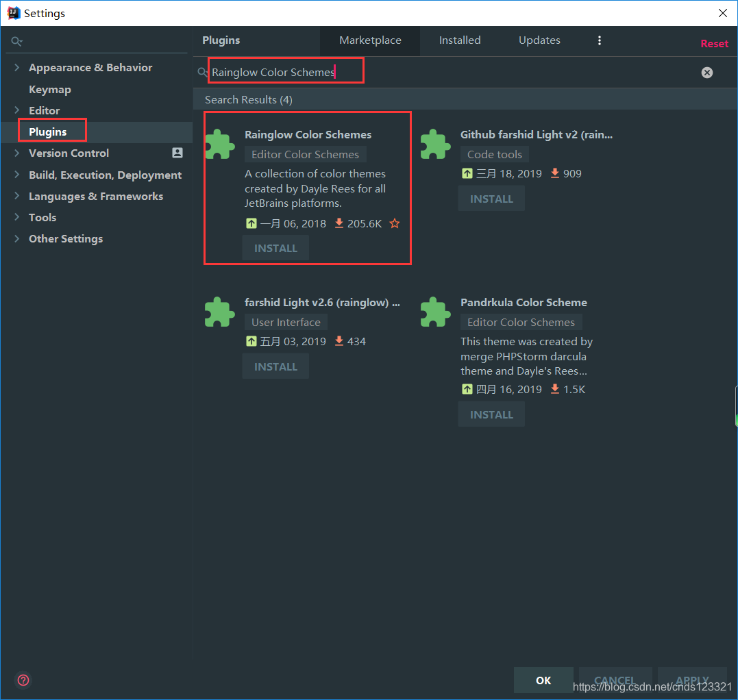Clear the plugin search field
Image resolution: width=738 pixels, height=700 pixels.
(706, 73)
